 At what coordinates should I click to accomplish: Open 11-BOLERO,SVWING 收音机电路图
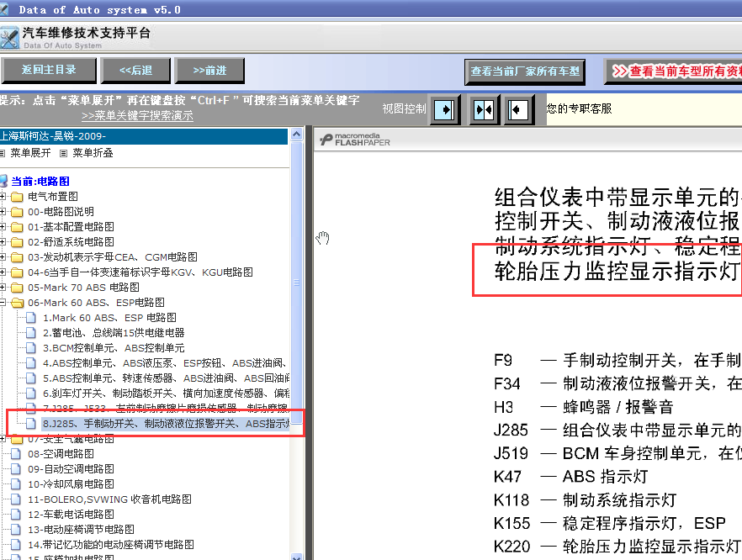[x=109, y=499]
